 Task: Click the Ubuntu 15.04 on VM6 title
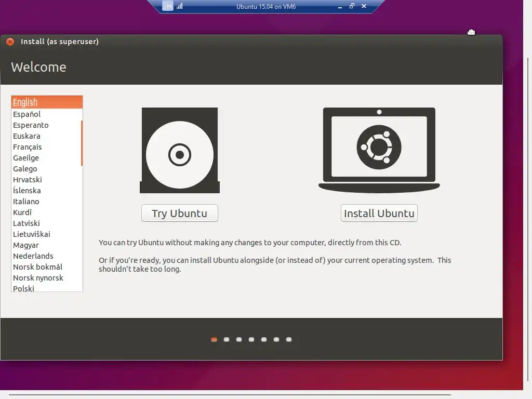coord(266,6)
